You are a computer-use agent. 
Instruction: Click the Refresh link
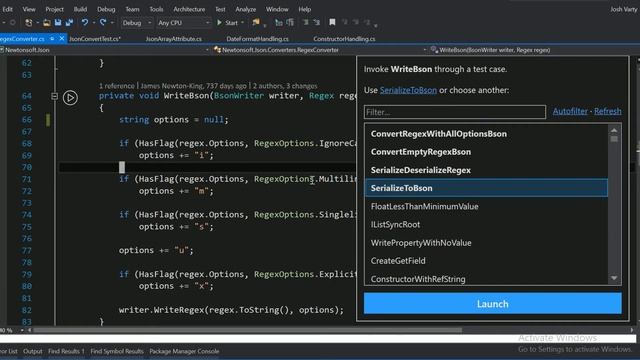tap(608, 111)
